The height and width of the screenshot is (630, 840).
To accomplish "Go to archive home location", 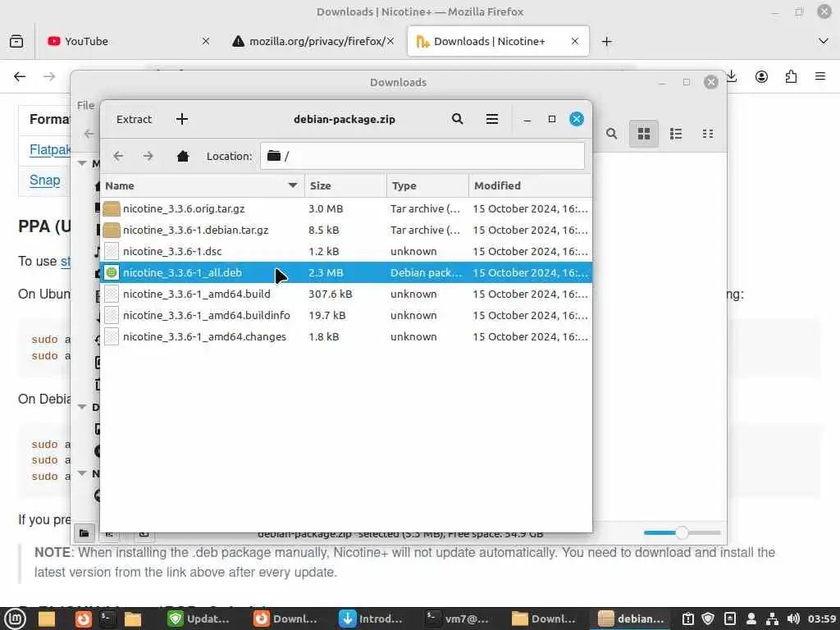I will [x=183, y=156].
